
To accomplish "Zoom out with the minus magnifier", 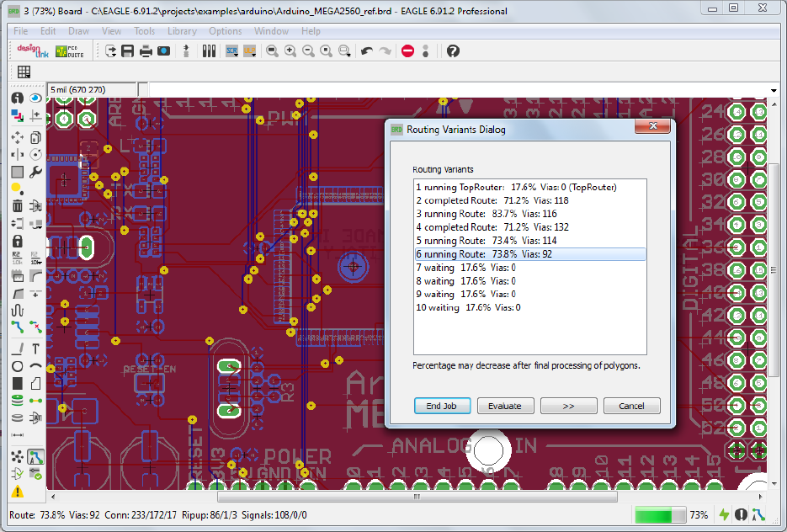I will (308, 51).
